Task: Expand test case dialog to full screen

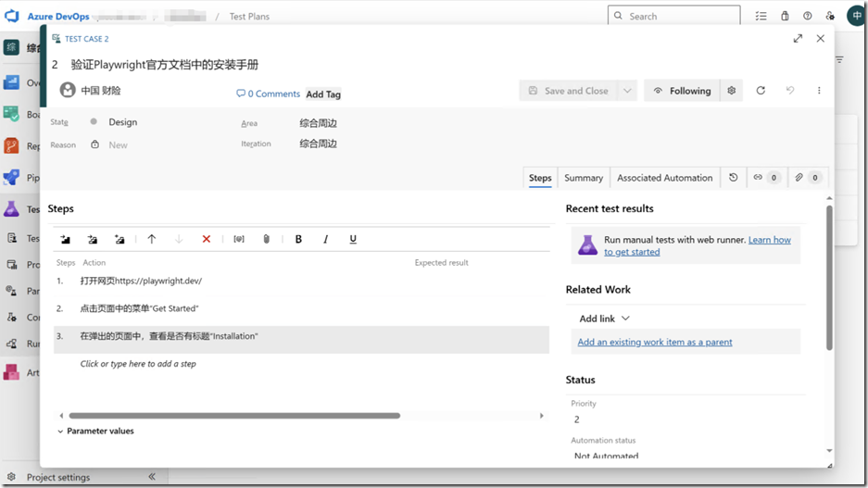Action: point(798,38)
